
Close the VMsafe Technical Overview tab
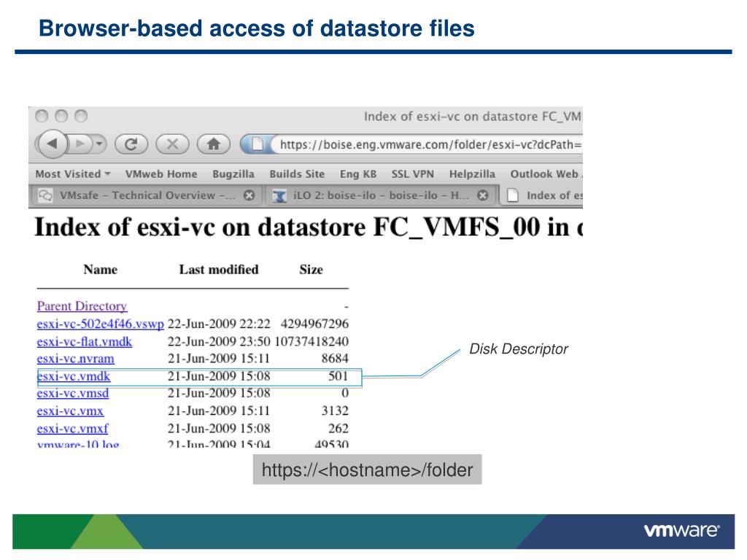pos(249,195)
